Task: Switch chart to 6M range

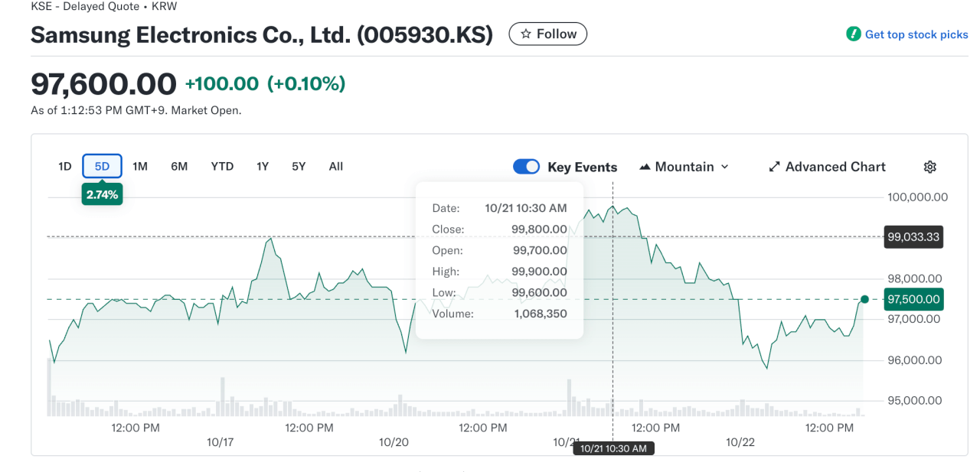Action: 179,166
